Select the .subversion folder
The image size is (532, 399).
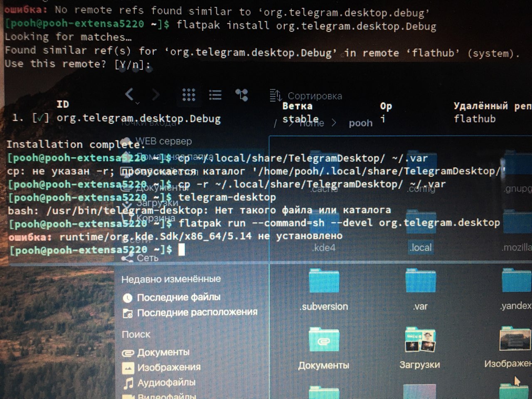pos(324,291)
